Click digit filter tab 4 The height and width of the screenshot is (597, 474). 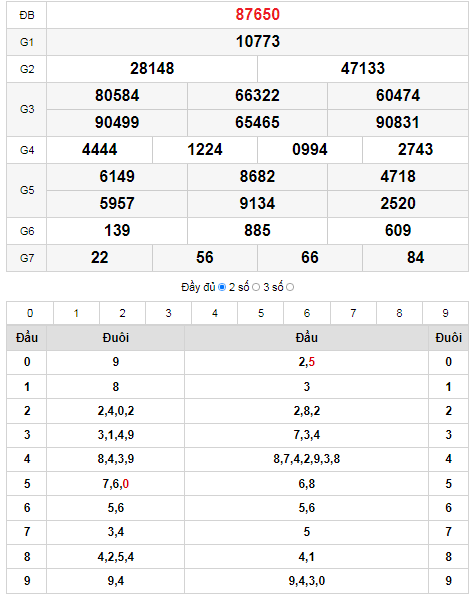(215, 313)
